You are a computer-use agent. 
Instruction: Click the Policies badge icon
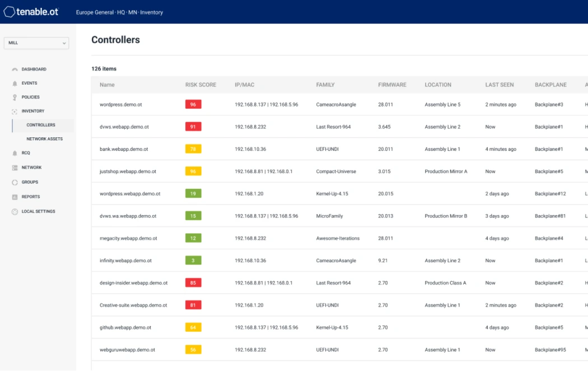[15, 97]
